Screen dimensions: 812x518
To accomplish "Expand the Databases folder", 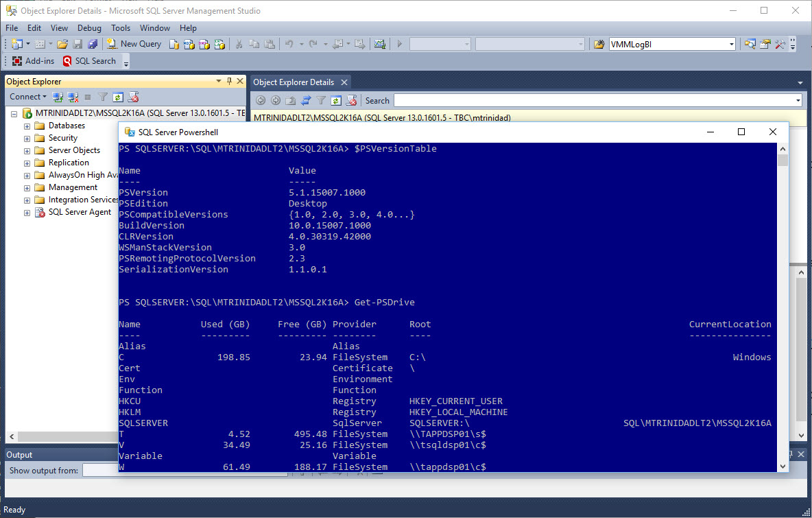I will (27, 126).
